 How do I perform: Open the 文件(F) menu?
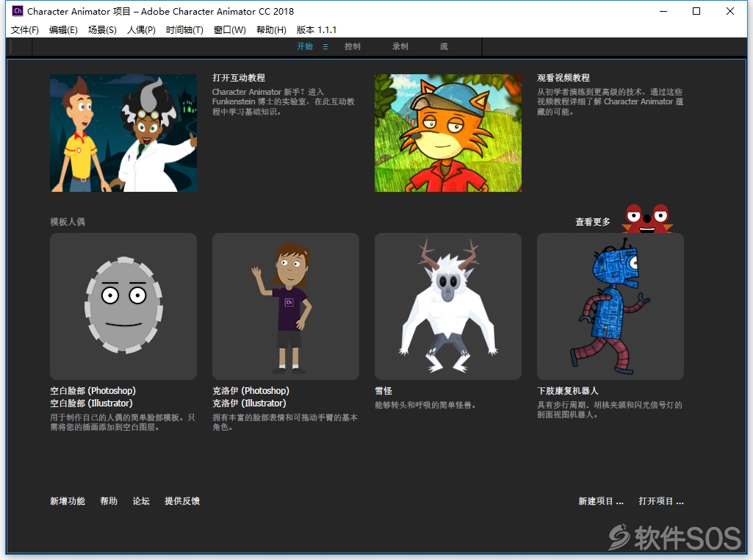(x=24, y=30)
